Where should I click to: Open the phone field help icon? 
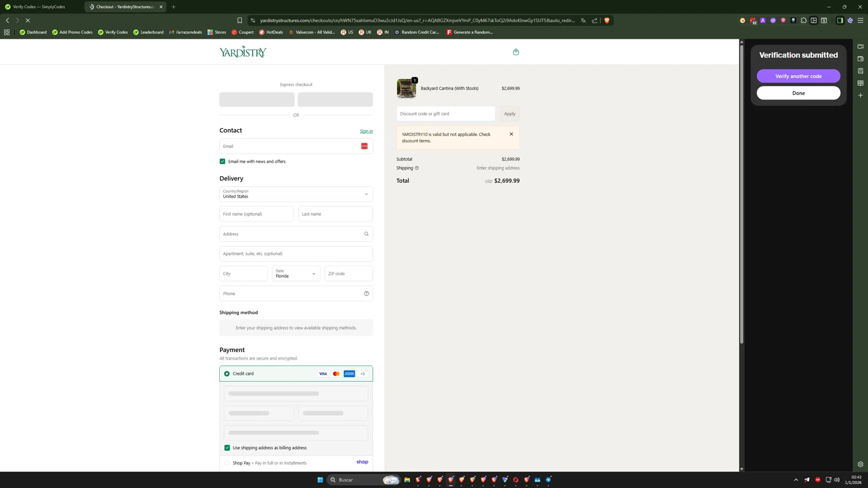(x=366, y=294)
